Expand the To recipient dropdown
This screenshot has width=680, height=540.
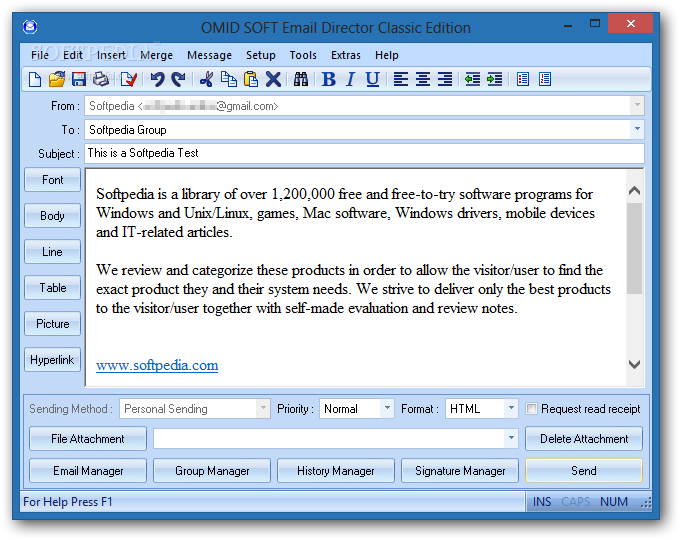pos(637,129)
